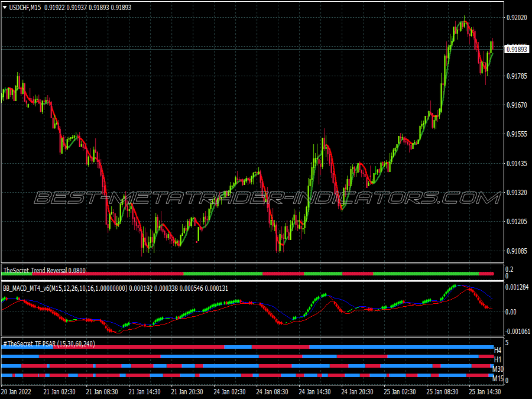532x399 pixels.
Task: Click the 21 Jan 08:30 time label
Action: pos(102,391)
